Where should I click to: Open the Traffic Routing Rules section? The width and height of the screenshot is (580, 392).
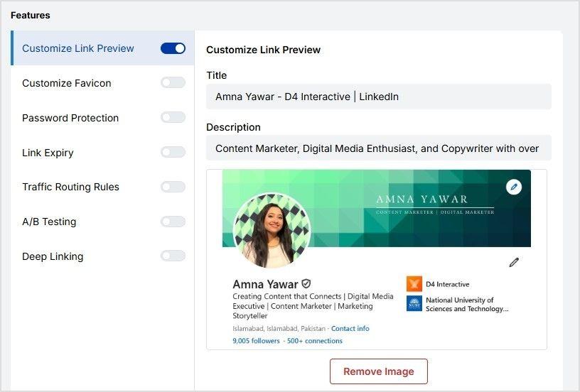click(x=70, y=187)
